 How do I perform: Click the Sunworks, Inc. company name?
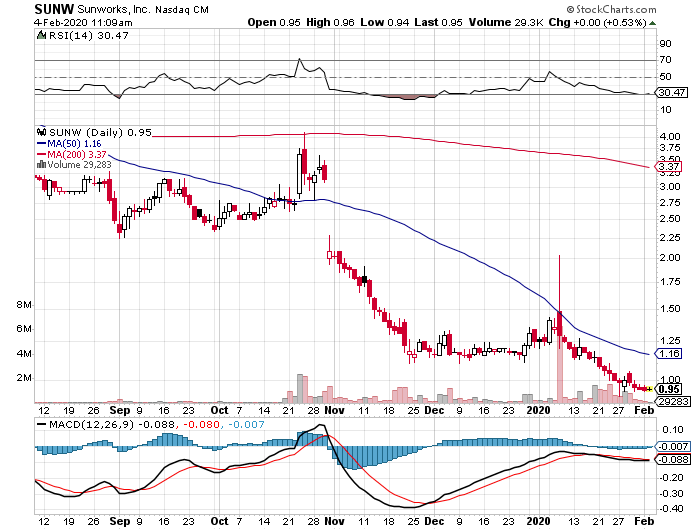point(113,9)
